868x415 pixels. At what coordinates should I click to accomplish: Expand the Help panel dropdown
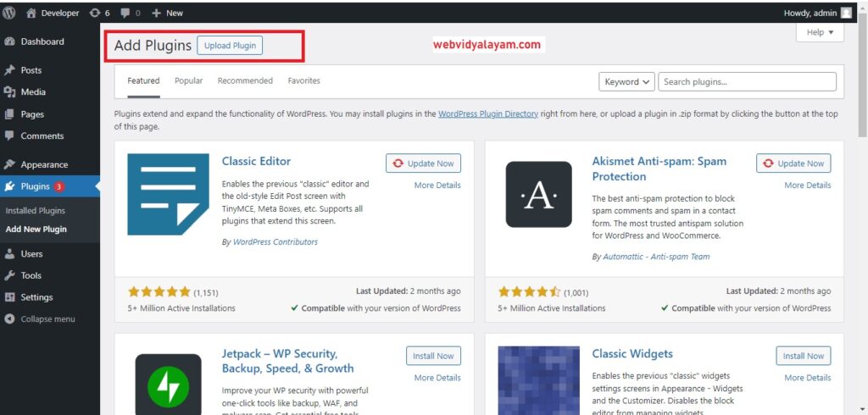[820, 32]
